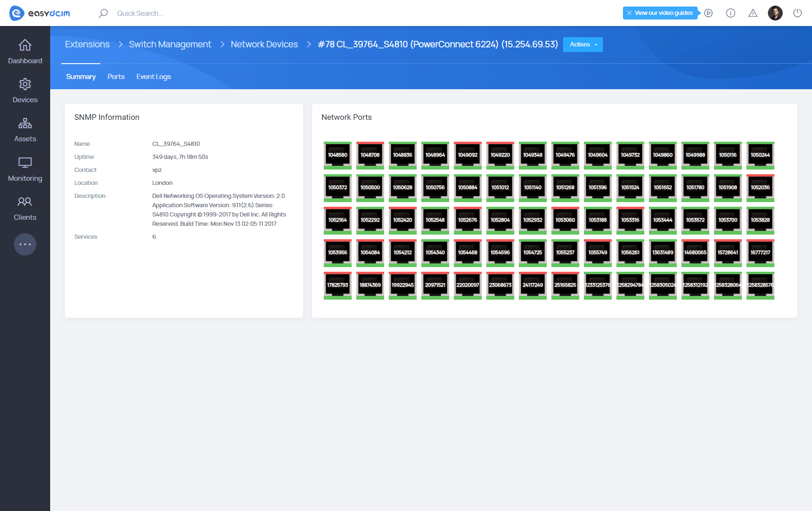Select network port 1052164
The width and height of the screenshot is (812, 511).
click(x=338, y=220)
